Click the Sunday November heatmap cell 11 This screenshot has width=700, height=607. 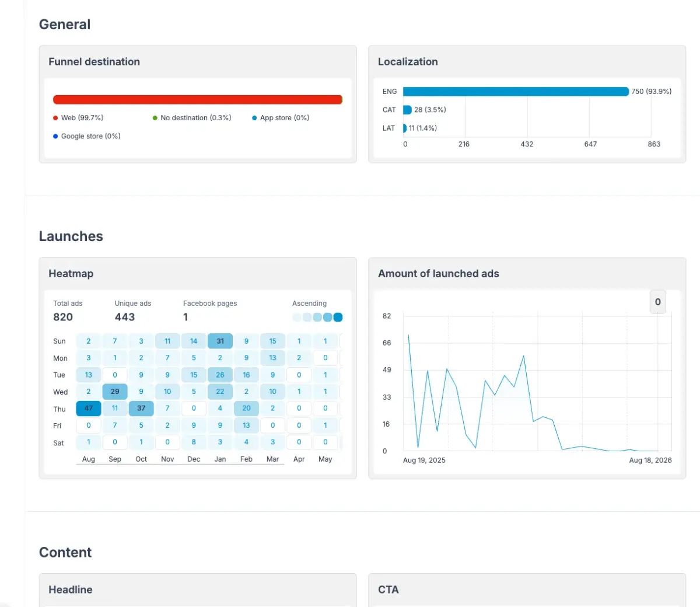tap(167, 341)
